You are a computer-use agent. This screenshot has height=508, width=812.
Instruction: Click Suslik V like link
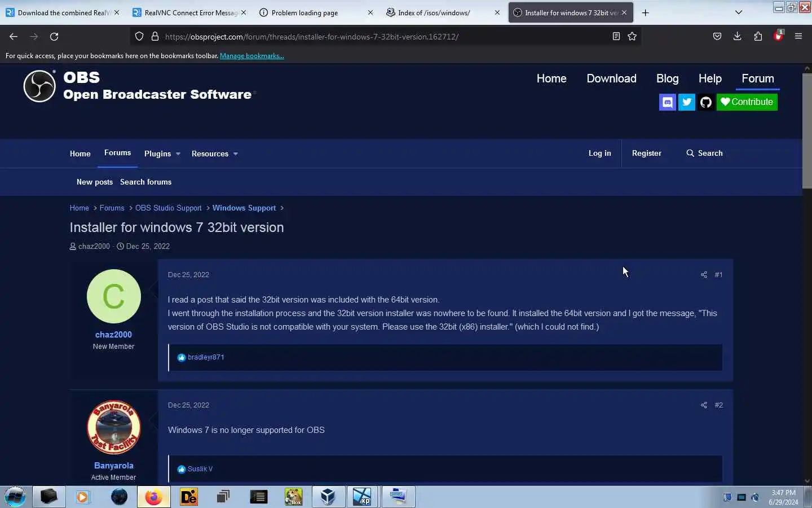click(200, 469)
